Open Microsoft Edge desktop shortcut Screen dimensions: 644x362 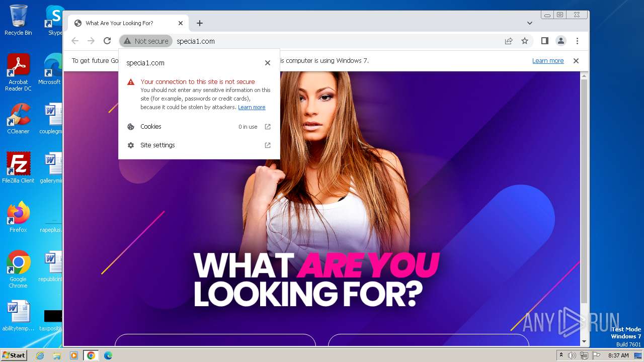(52, 69)
